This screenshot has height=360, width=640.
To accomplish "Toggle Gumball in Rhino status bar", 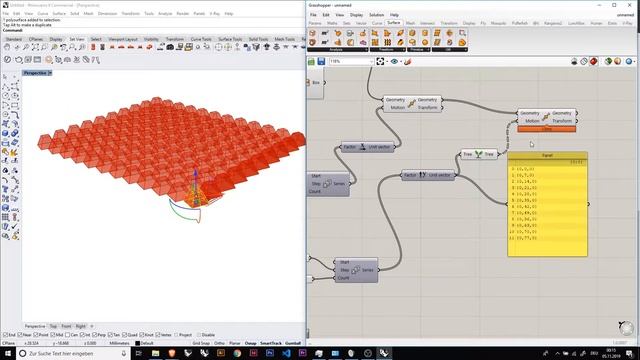I will click(293, 343).
